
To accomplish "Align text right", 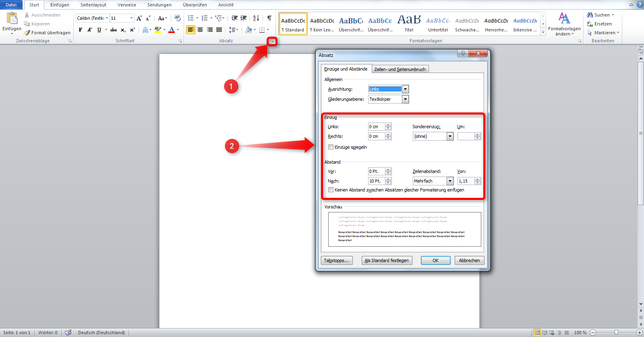I will pyautogui.click(x=210, y=30).
